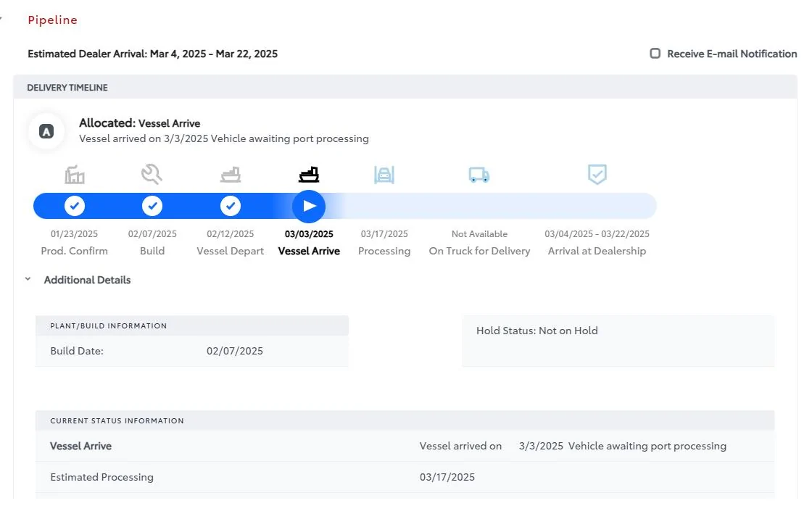Click the Vessel Depart checkmark marker
This screenshot has height=506, width=812.
pos(231,206)
